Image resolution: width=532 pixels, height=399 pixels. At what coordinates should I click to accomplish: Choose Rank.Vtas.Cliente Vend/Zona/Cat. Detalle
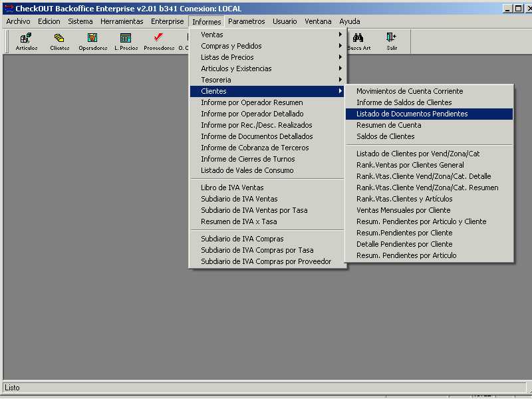[429, 176]
